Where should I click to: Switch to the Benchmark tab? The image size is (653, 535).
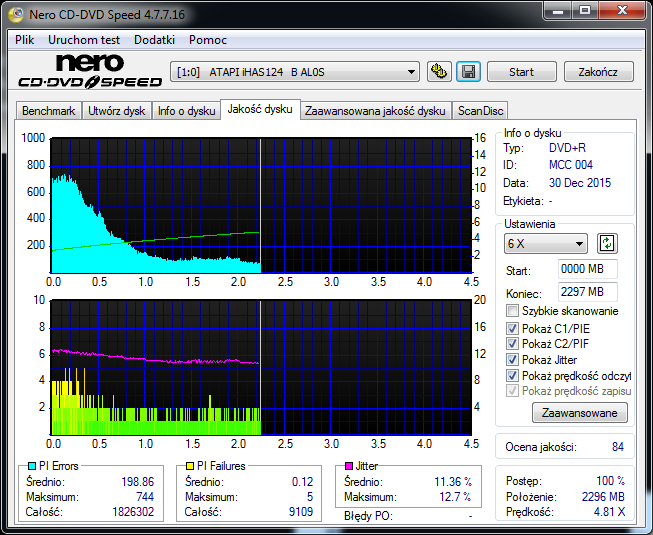49,111
